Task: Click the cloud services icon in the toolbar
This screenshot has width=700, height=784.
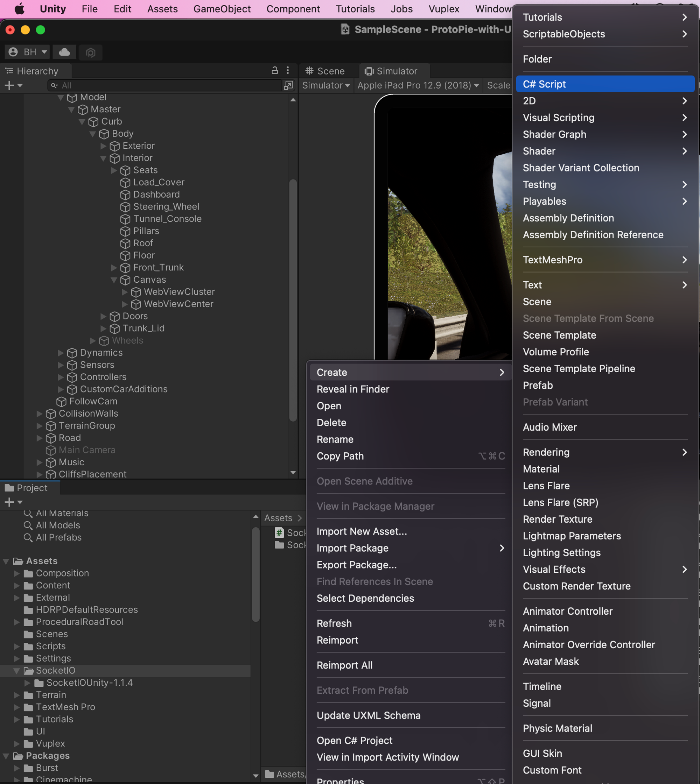Action: pos(64,52)
